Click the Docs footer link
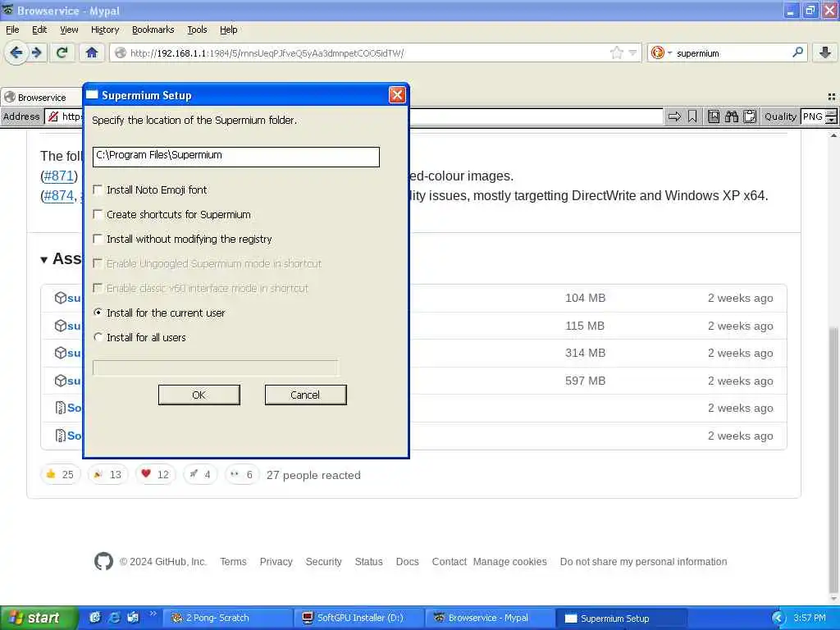The width and height of the screenshot is (840, 630). pos(407,561)
